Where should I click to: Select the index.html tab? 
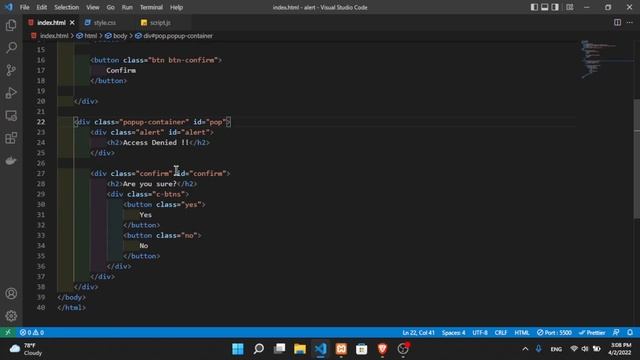[51, 22]
